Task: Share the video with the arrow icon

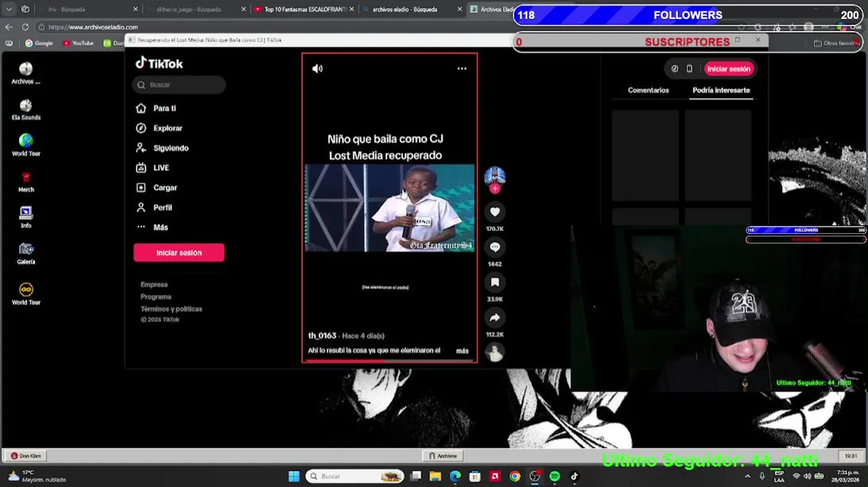Action: (x=495, y=317)
